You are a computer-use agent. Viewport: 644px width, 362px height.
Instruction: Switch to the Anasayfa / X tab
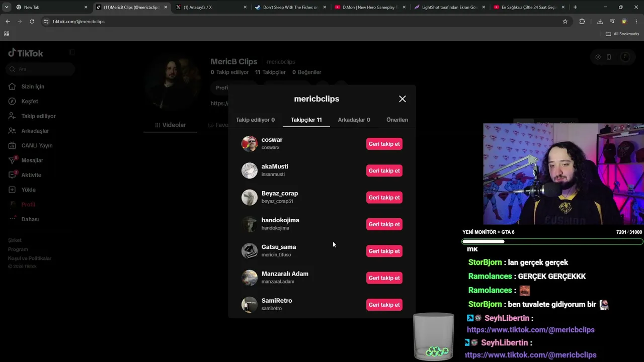pos(211,7)
